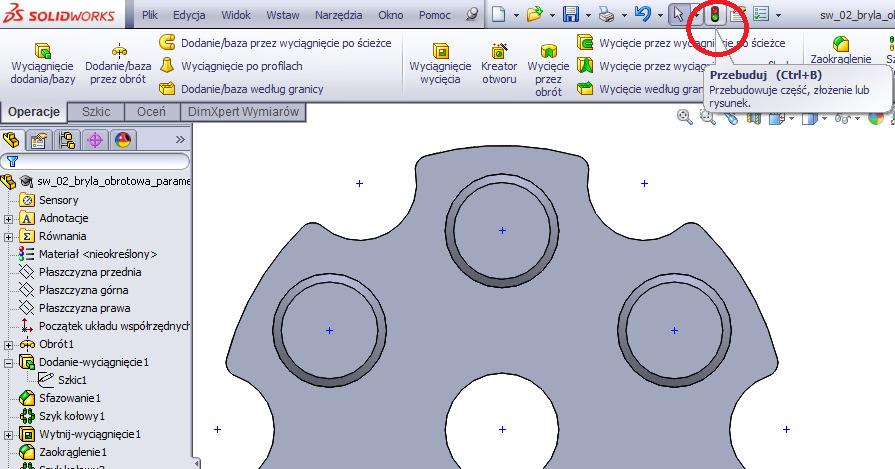Toggle the Section view icon

tap(754, 118)
